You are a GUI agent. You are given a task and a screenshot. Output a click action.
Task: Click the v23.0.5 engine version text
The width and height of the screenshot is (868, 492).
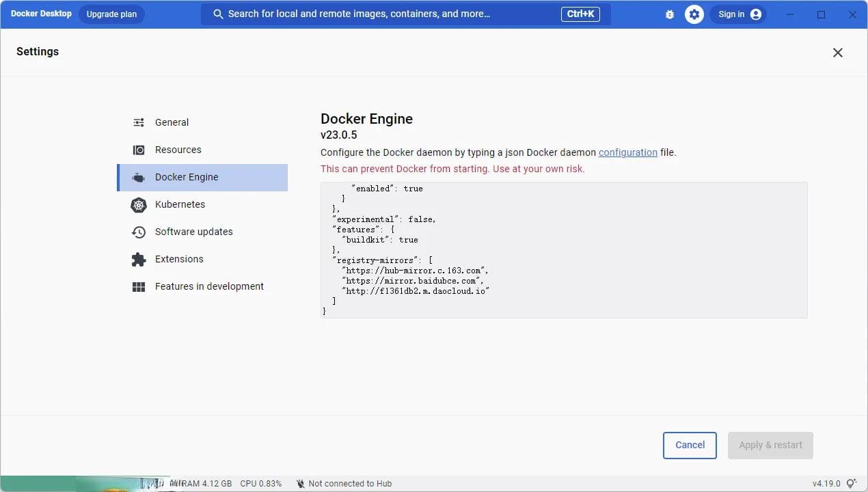coord(339,135)
